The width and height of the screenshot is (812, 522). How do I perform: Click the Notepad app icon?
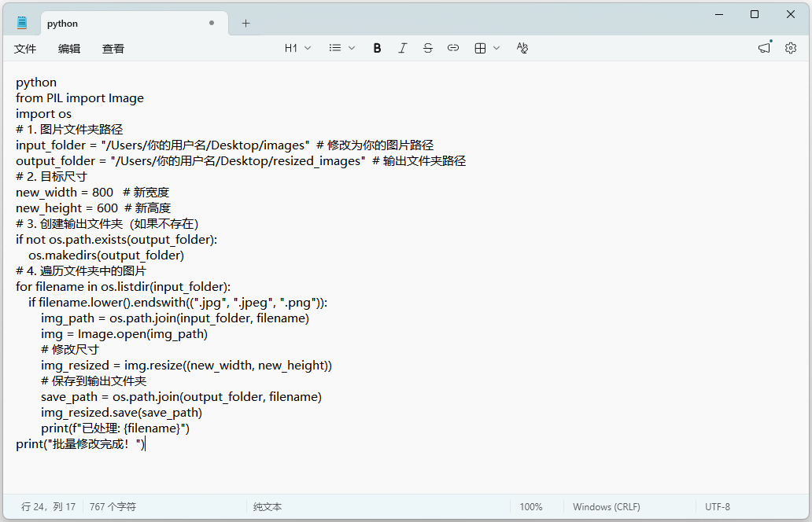[x=22, y=23]
